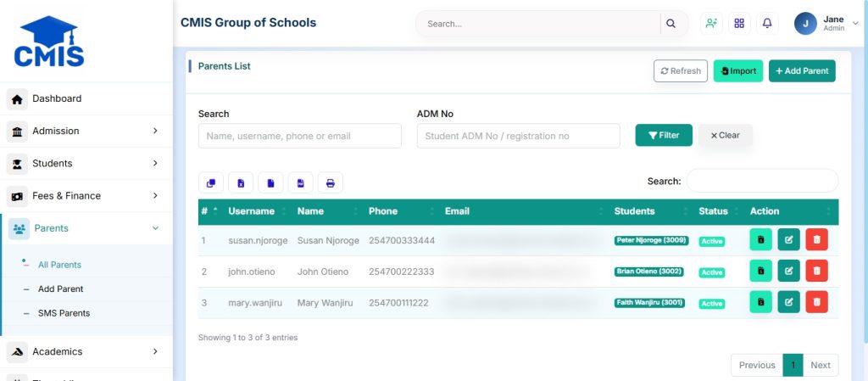Open the apps grid icon in header
The width and height of the screenshot is (868, 381).
click(739, 23)
